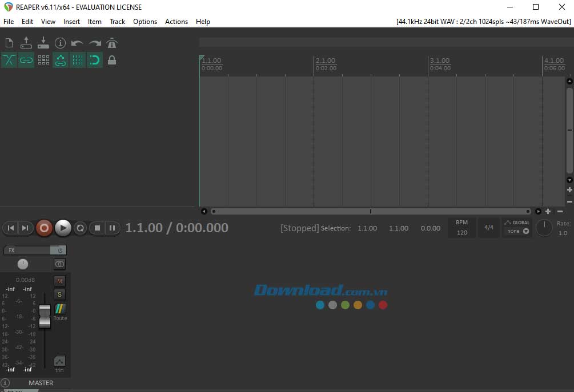
Task: Click the save project icon
Action: [43, 43]
